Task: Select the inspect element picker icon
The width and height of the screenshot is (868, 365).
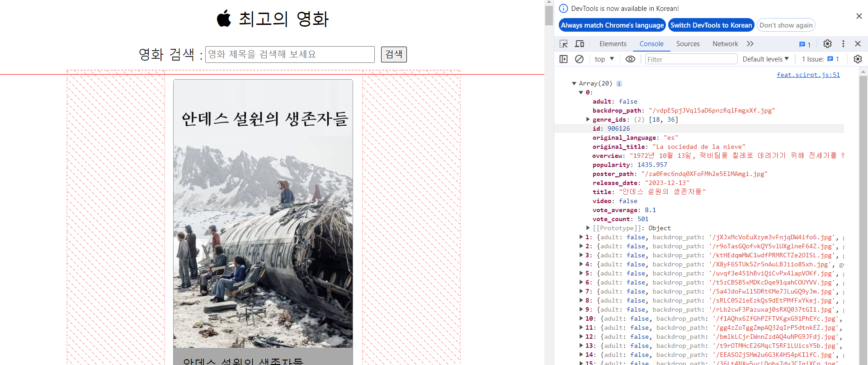Action: coord(564,44)
